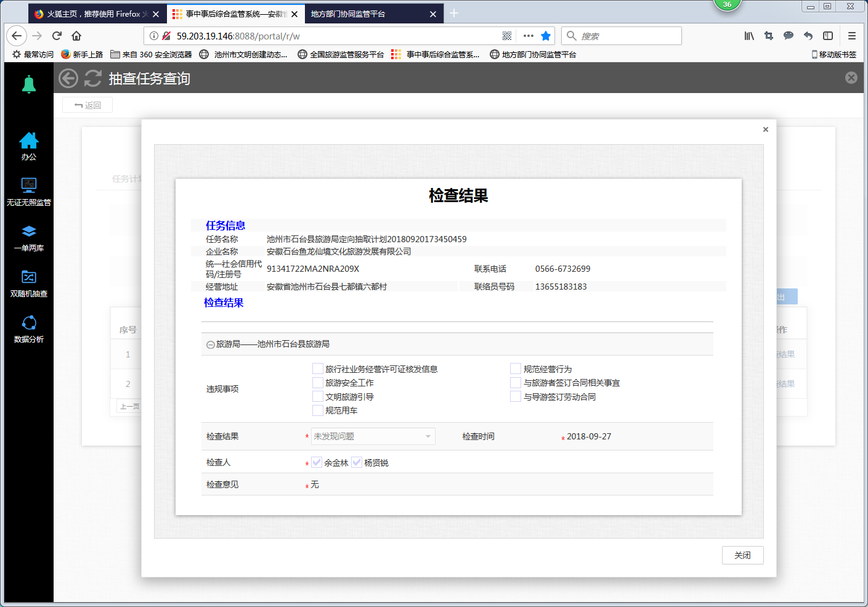Check 与导游签订劳动合同 checkbox

(x=516, y=396)
